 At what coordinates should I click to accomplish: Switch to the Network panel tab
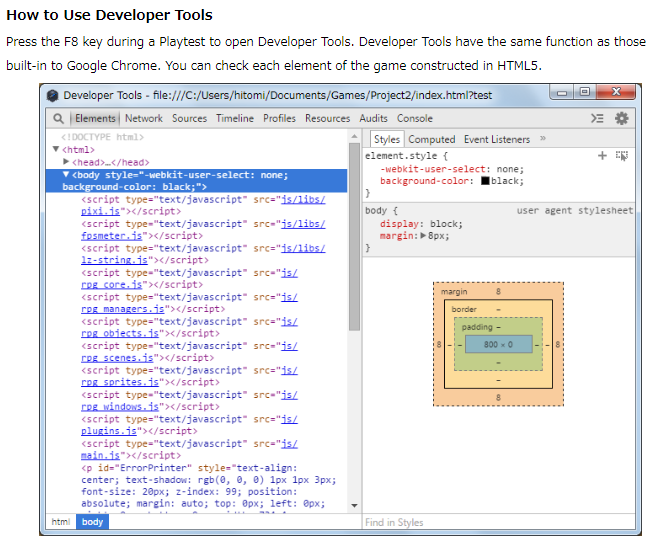point(144,118)
